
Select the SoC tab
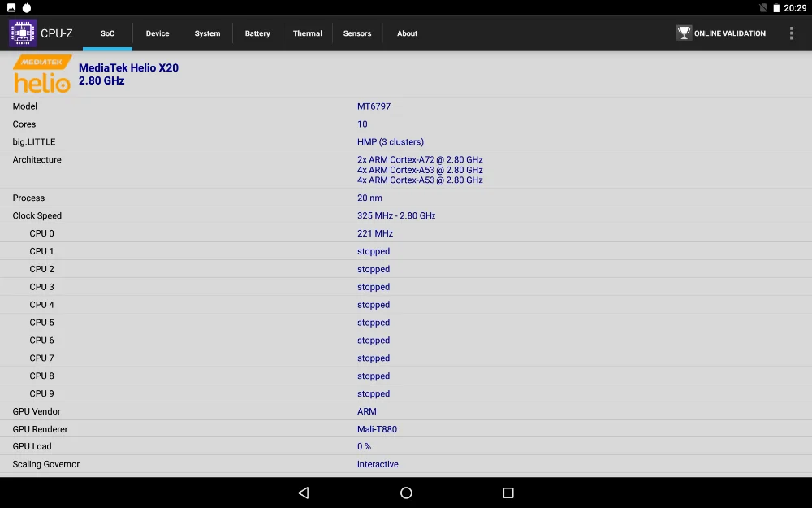(107, 33)
